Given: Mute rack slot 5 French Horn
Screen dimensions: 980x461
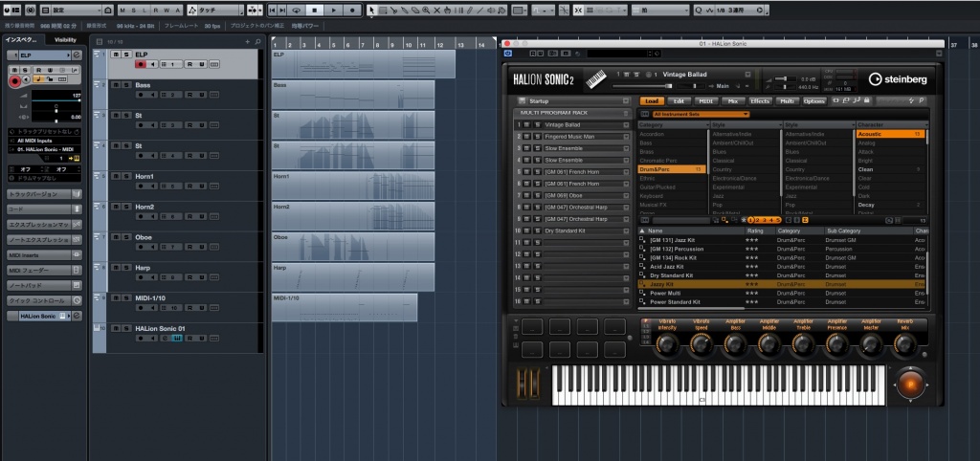Looking at the screenshot, I should tap(526, 172).
